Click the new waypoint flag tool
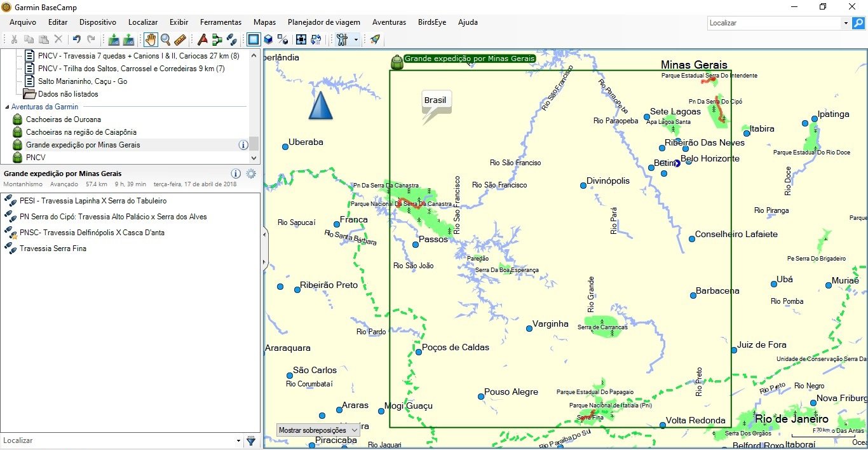This screenshot has height=450, width=868. pos(202,39)
